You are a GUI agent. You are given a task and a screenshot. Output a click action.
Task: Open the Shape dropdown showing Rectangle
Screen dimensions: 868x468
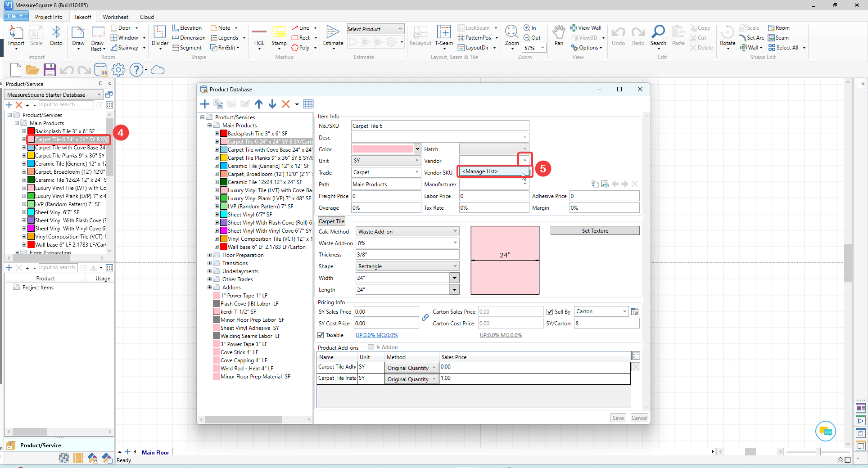(x=407, y=266)
